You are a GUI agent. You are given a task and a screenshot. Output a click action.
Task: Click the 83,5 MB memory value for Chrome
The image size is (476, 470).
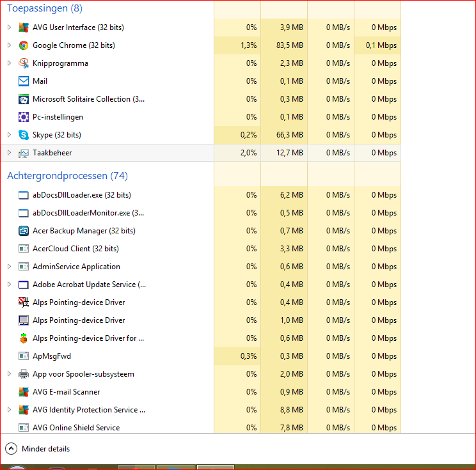coord(290,45)
